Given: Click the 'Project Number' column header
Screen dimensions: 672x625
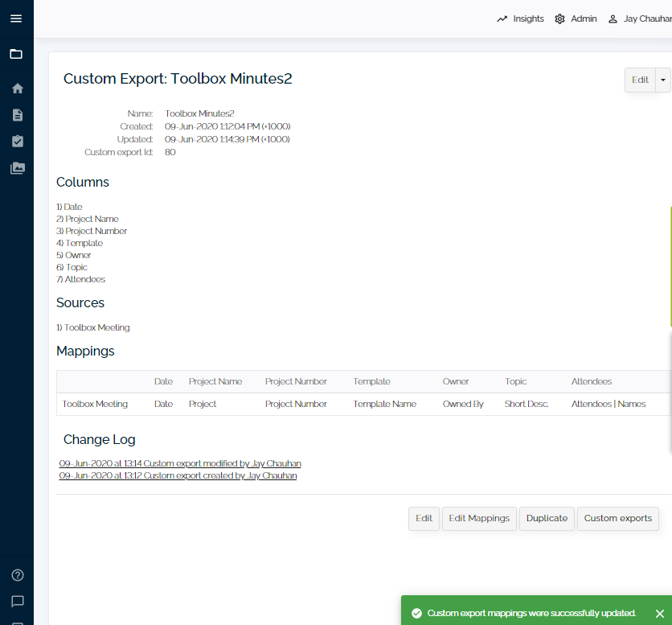Looking at the screenshot, I should coord(296,381).
